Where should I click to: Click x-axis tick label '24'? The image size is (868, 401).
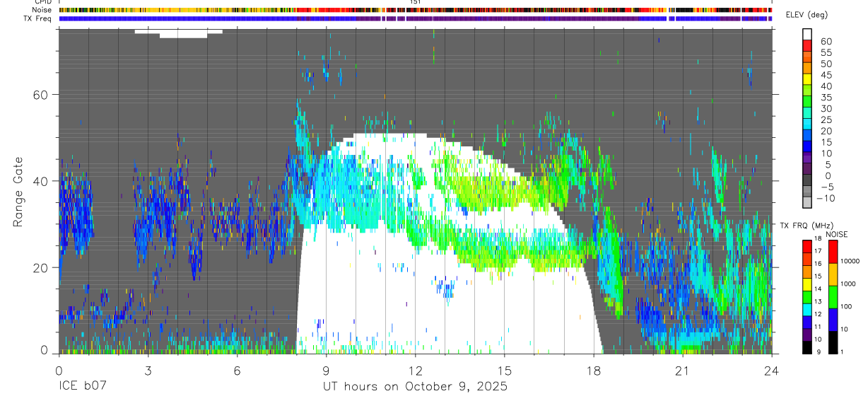point(772,371)
